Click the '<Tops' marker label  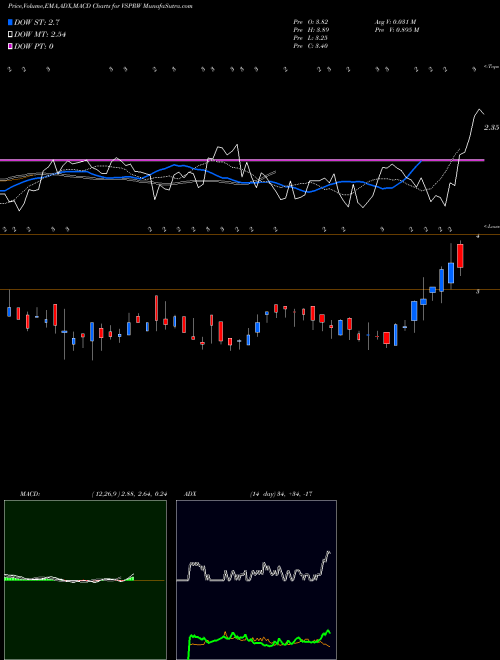[491, 67]
